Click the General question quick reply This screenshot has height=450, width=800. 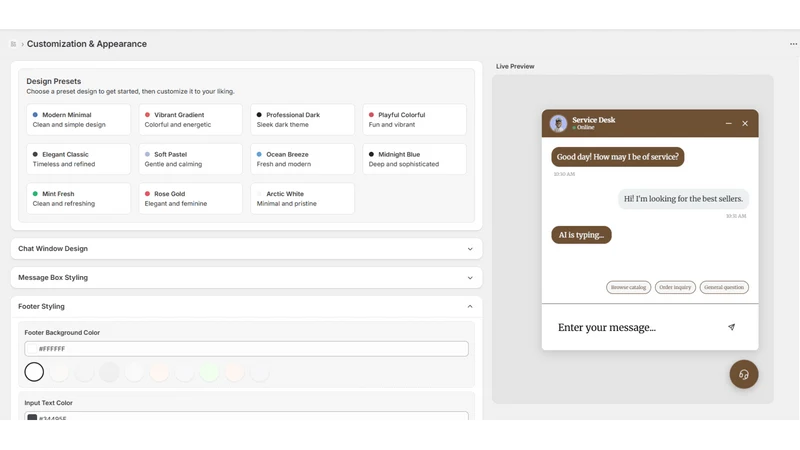tap(724, 287)
